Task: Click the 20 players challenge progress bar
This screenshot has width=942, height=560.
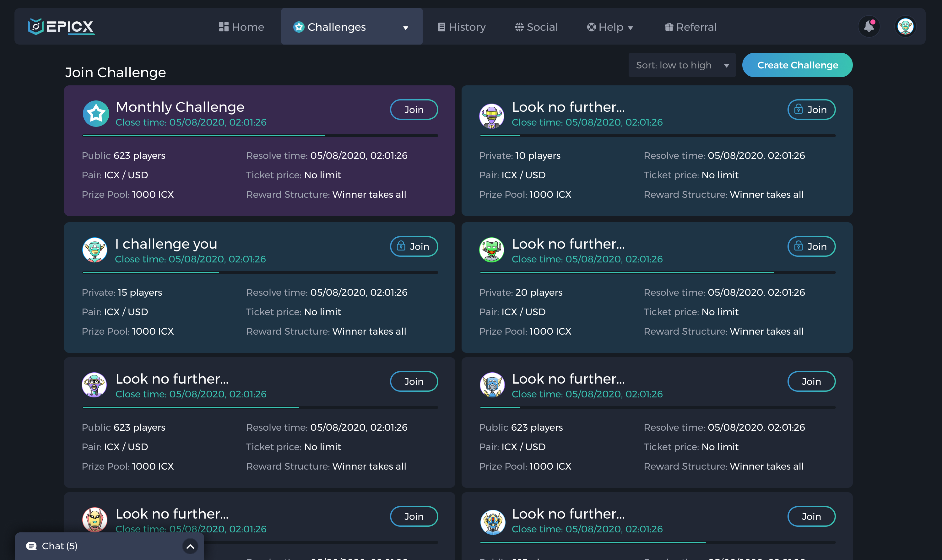Action: point(658,272)
